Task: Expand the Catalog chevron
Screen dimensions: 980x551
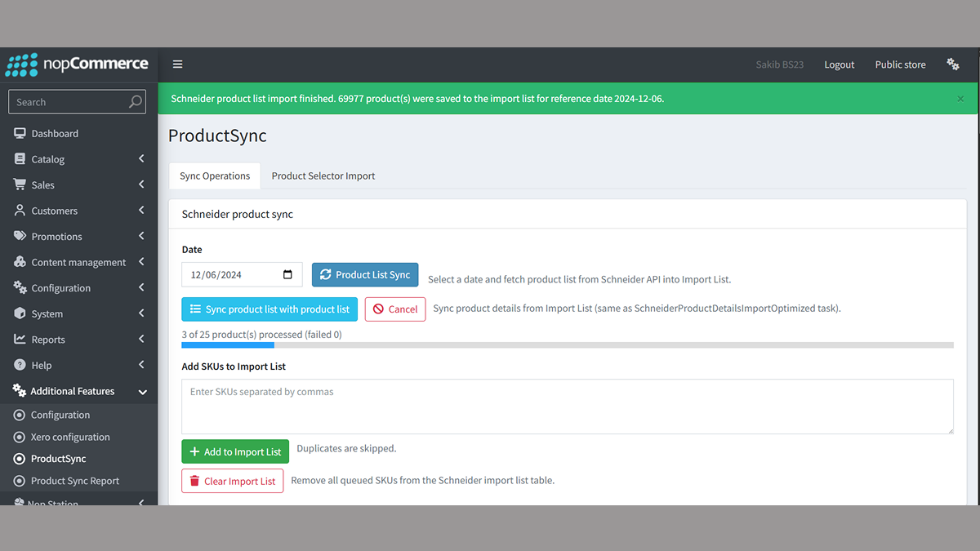Action: (x=141, y=158)
